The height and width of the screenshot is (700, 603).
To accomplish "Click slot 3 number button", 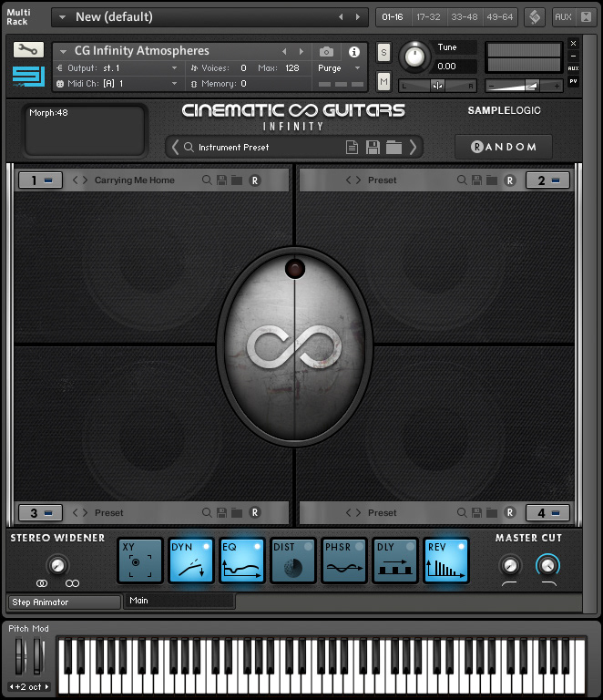I will pos(40,512).
